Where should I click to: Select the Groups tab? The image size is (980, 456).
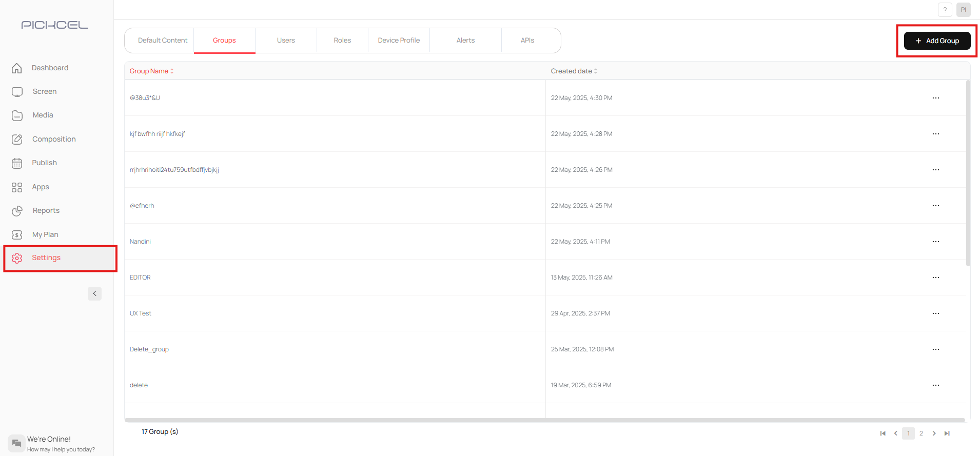(224, 41)
